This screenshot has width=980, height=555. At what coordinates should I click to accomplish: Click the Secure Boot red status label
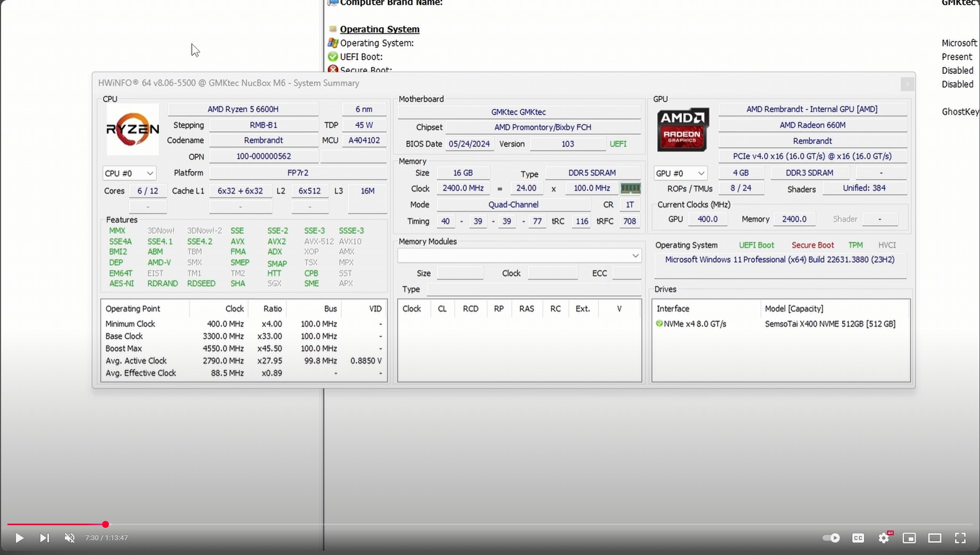(813, 245)
